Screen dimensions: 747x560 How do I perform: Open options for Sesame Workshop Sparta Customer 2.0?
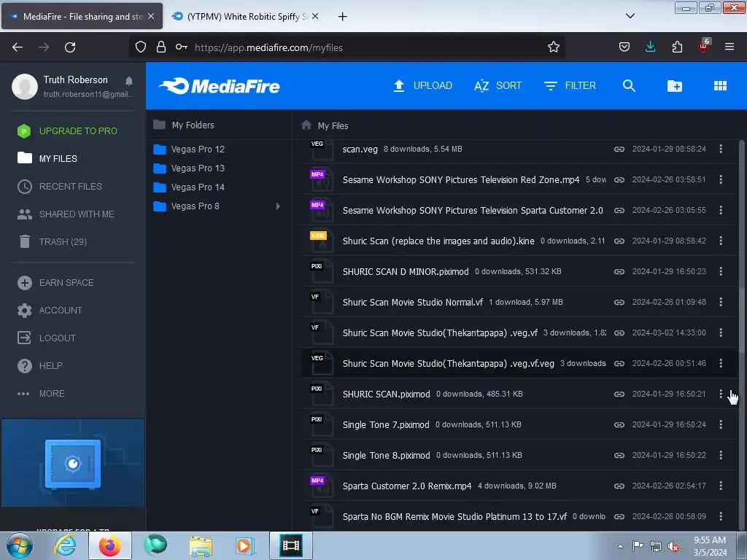point(720,210)
